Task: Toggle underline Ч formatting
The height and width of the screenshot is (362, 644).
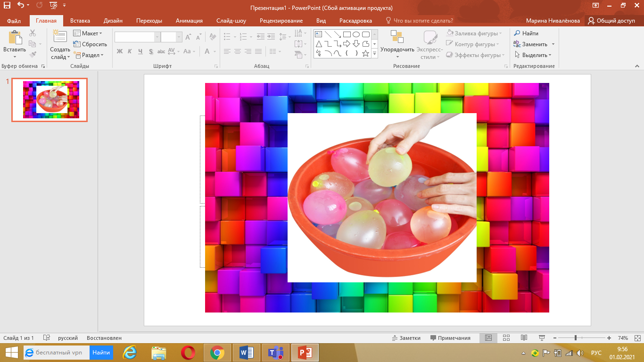Action: pyautogui.click(x=140, y=51)
